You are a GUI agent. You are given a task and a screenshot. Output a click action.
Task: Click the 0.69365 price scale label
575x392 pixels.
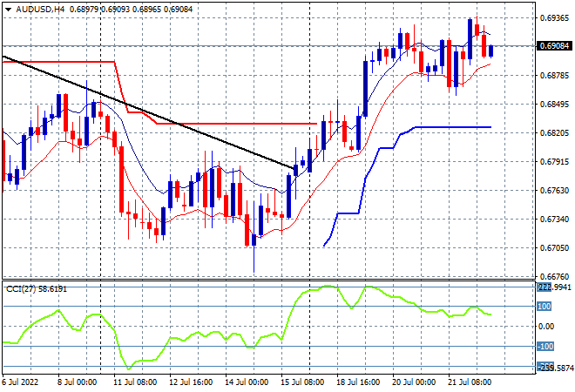tap(554, 17)
